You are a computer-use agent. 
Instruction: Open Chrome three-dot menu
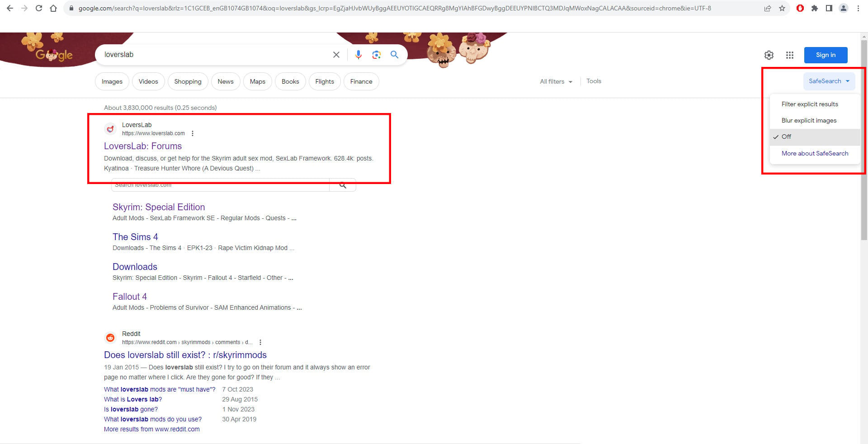(x=858, y=8)
